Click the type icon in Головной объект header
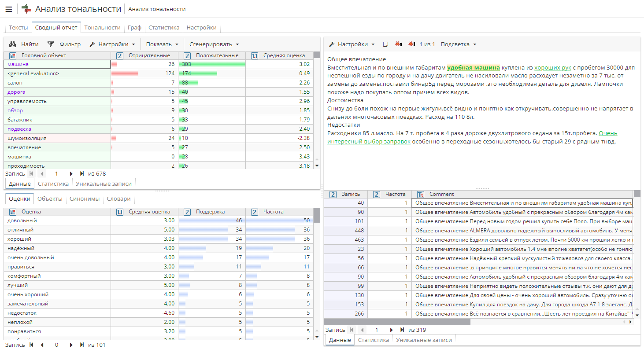644x349 pixels. click(x=12, y=55)
